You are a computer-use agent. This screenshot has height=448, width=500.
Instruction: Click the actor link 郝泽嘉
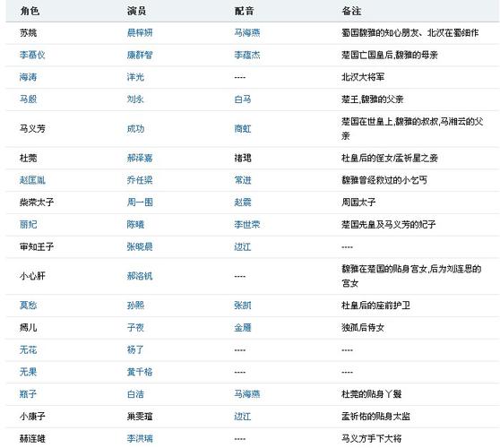(x=140, y=159)
